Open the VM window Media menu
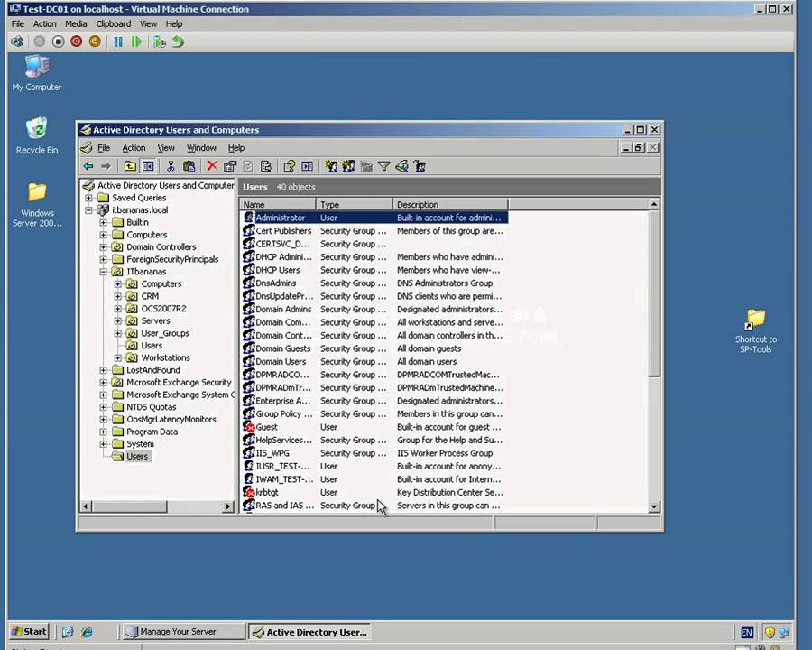Screen dimensions: 812x650 [76, 23]
